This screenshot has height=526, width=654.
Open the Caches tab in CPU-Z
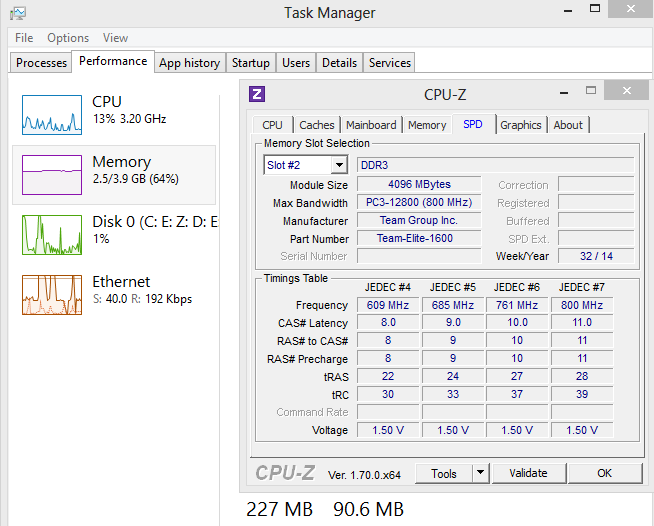[x=317, y=125]
